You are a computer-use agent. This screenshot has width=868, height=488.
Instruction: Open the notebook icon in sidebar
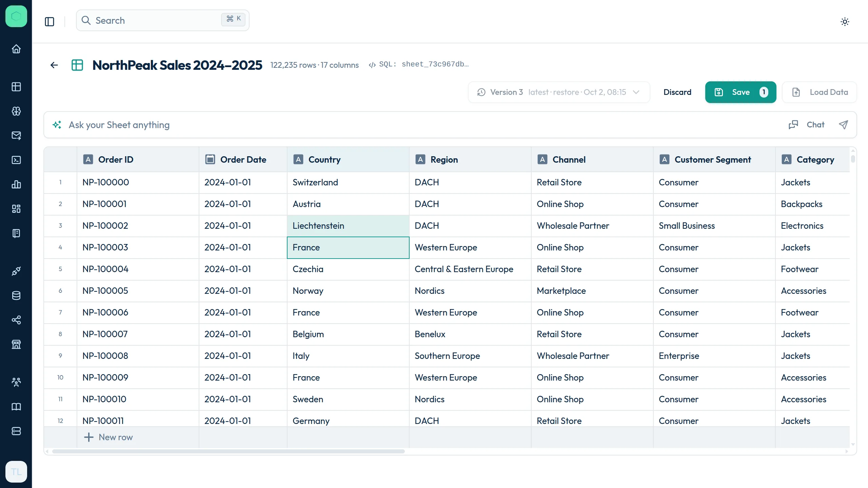tap(16, 233)
